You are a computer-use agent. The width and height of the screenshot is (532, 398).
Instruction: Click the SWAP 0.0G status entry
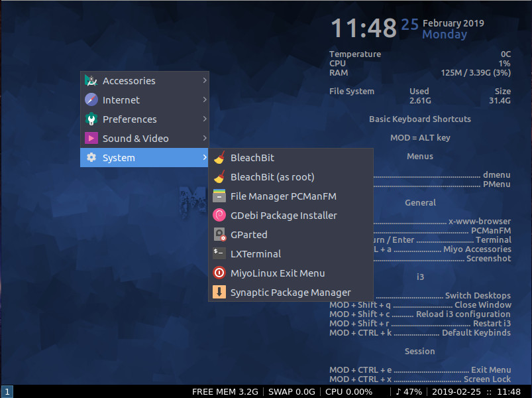(x=292, y=391)
